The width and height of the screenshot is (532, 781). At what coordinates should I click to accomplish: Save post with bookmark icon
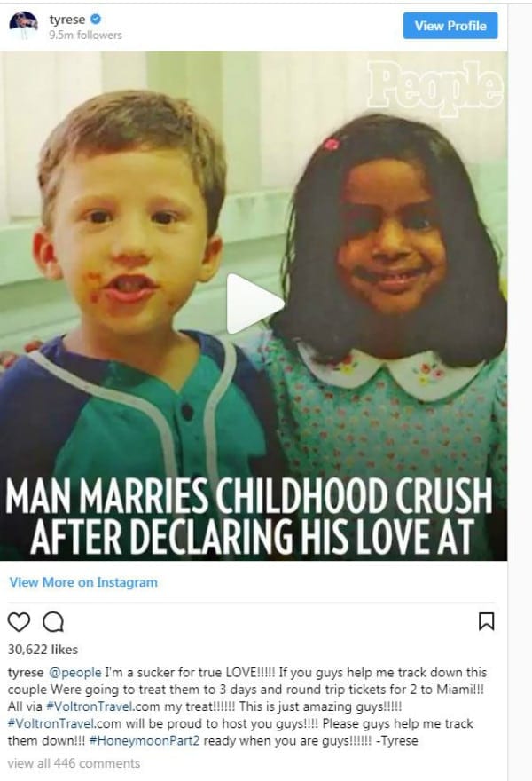(x=486, y=621)
